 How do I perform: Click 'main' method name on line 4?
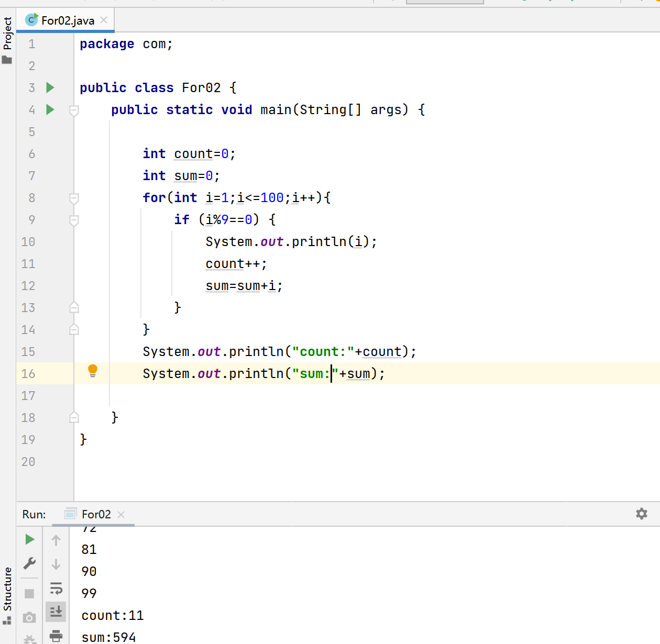click(x=276, y=110)
